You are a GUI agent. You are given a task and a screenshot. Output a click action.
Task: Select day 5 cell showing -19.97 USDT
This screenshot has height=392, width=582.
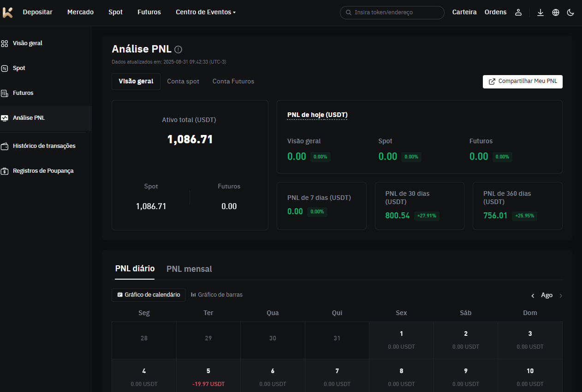click(x=208, y=377)
